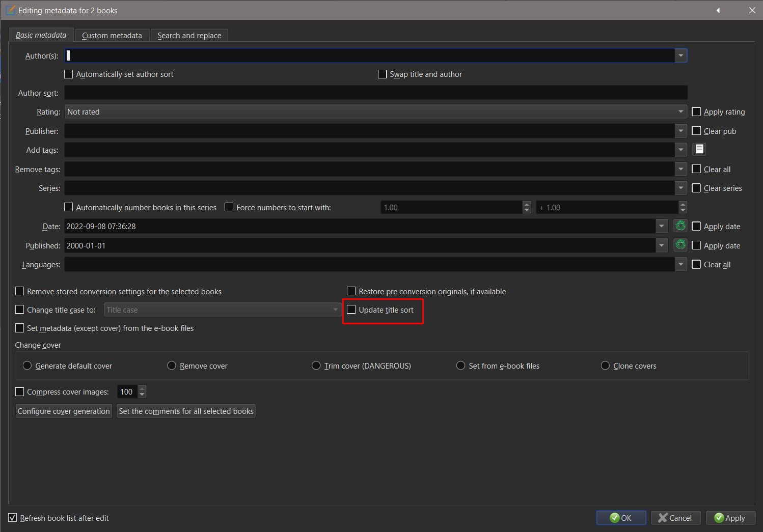Click the series increment + 1.00 spinner

[612, 207]
